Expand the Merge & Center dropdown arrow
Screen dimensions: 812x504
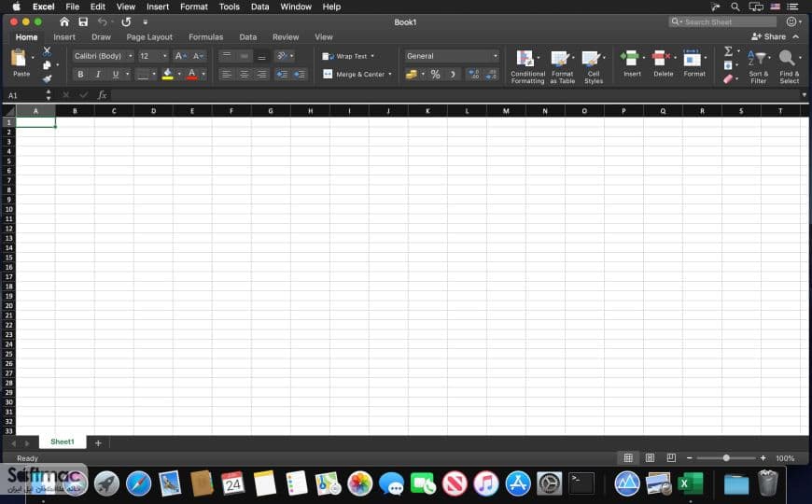pos(390,74)
